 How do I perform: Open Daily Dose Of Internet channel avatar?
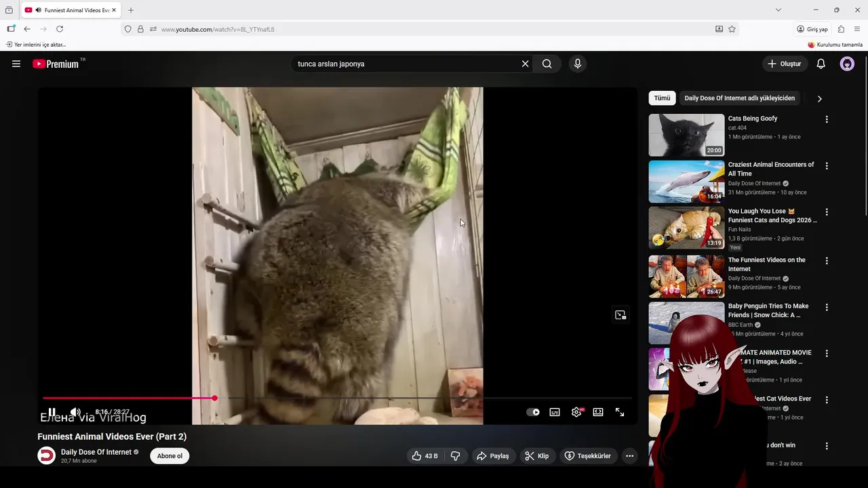pos(46,456)
